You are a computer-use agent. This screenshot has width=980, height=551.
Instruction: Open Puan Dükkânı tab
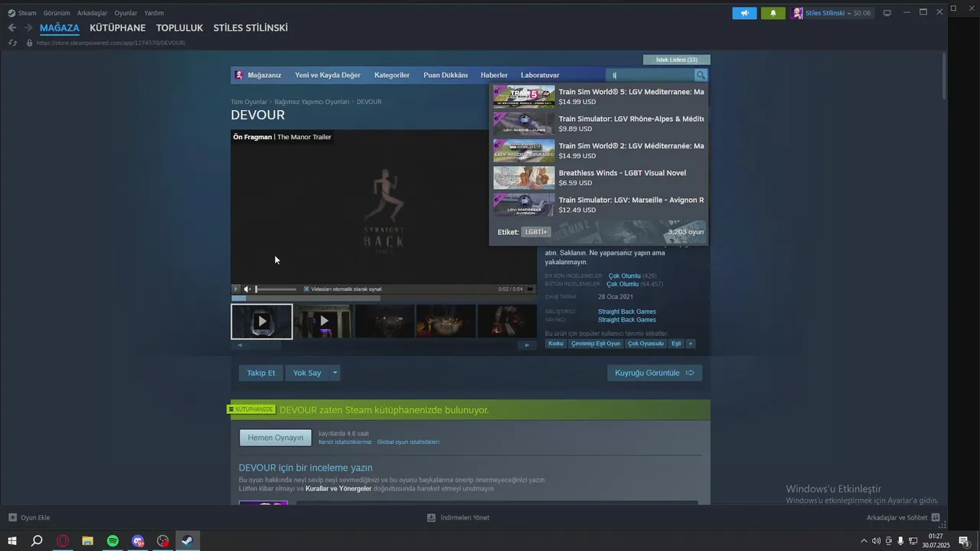point(446,75)
